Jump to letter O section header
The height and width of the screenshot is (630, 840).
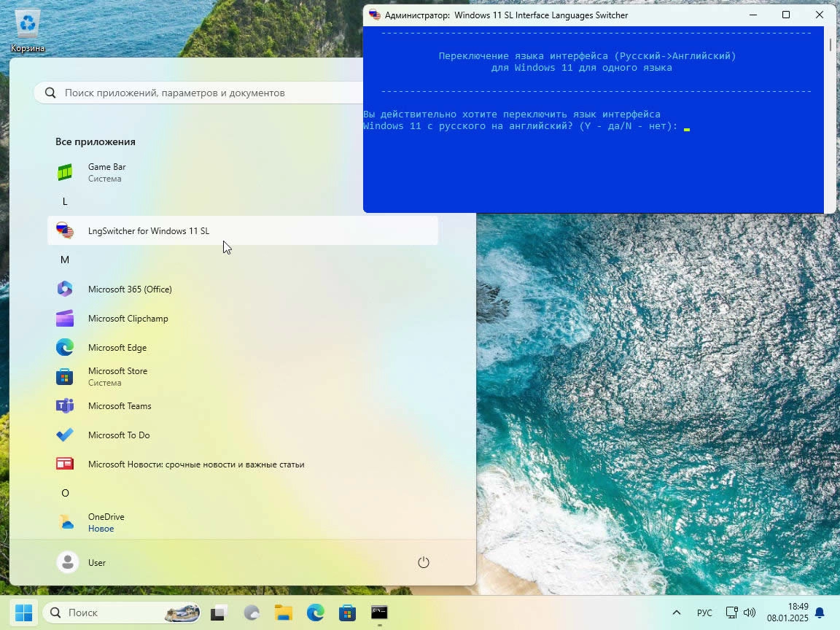[65, 493]
